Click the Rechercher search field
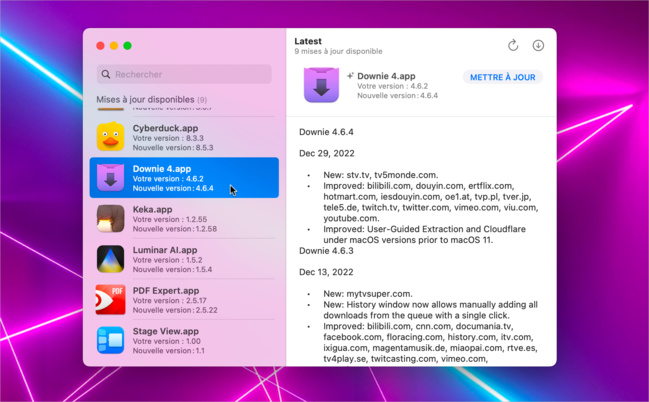 click(x=184, y=74)
